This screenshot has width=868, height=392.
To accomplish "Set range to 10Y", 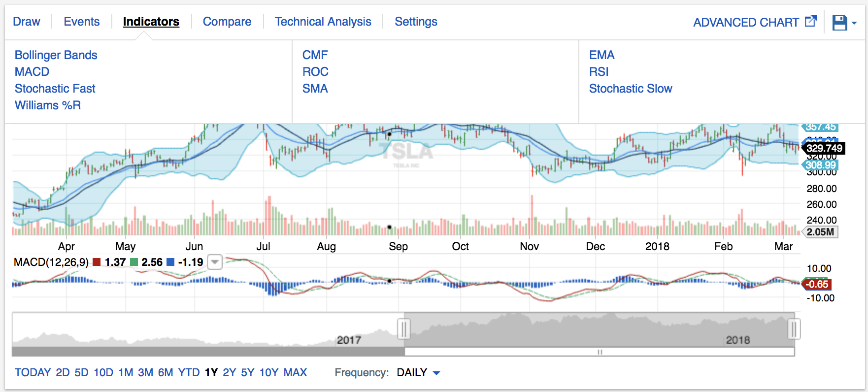I will click(269, 373).
